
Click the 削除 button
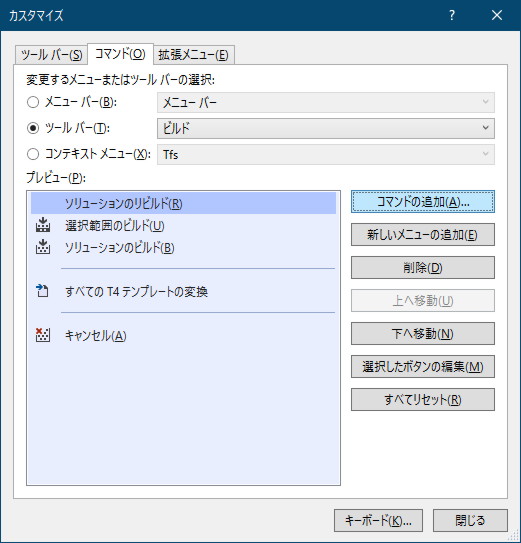423,267
